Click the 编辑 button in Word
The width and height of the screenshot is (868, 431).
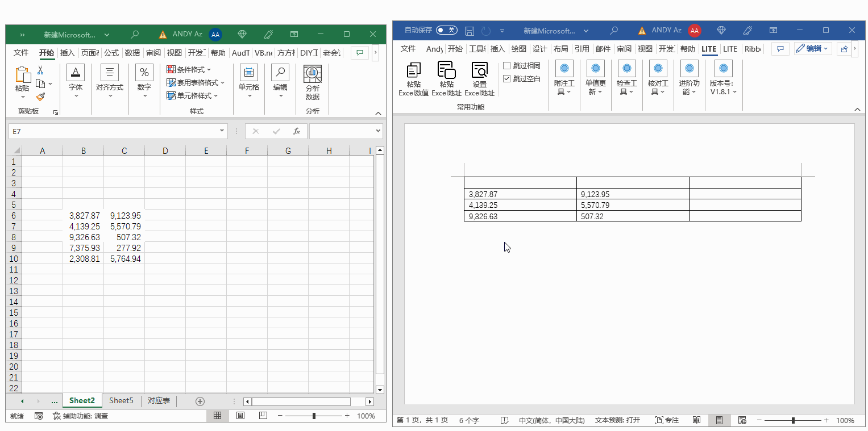point(813,49)
